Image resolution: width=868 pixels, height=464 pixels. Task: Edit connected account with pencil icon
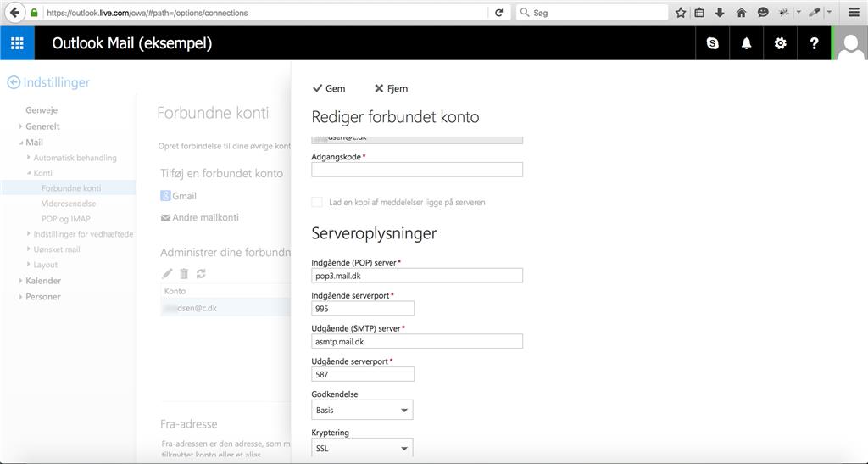tap(167, 273)
